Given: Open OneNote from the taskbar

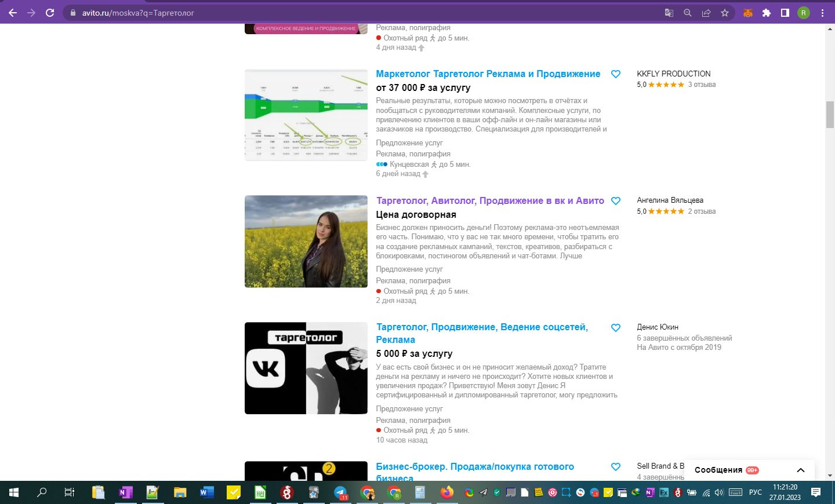Looking at the screenshot, I should tap(125, 492).
